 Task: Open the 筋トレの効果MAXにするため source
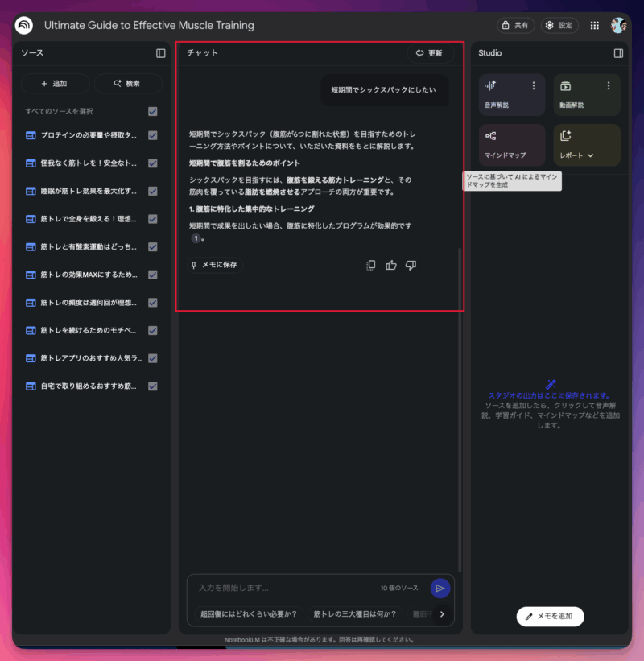[x=89, y=275]
